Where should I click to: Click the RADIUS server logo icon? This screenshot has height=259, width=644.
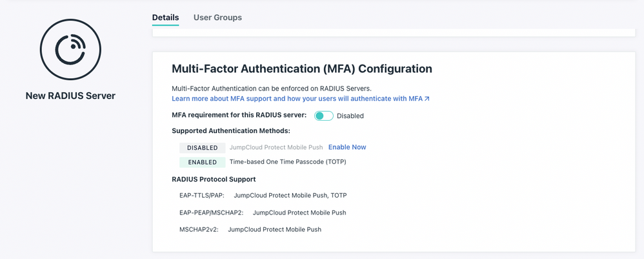[70, 49]
